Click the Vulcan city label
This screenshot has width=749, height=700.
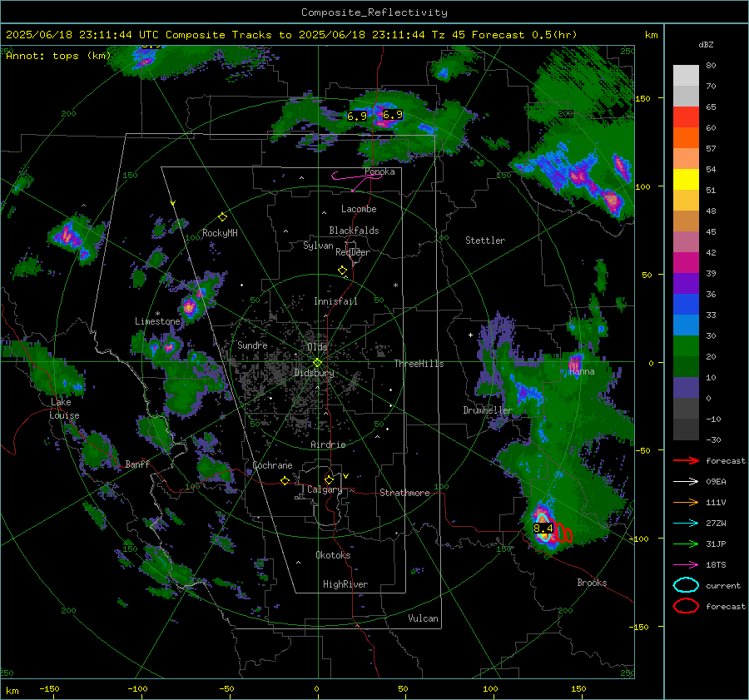(424, 618)
